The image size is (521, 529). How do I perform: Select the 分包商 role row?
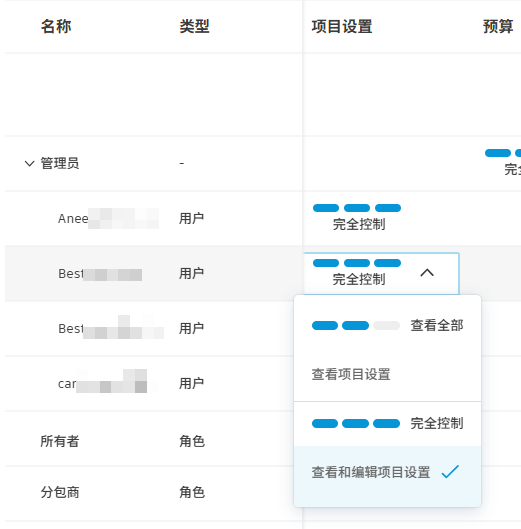pyautogui.click(x=60, y=493)
